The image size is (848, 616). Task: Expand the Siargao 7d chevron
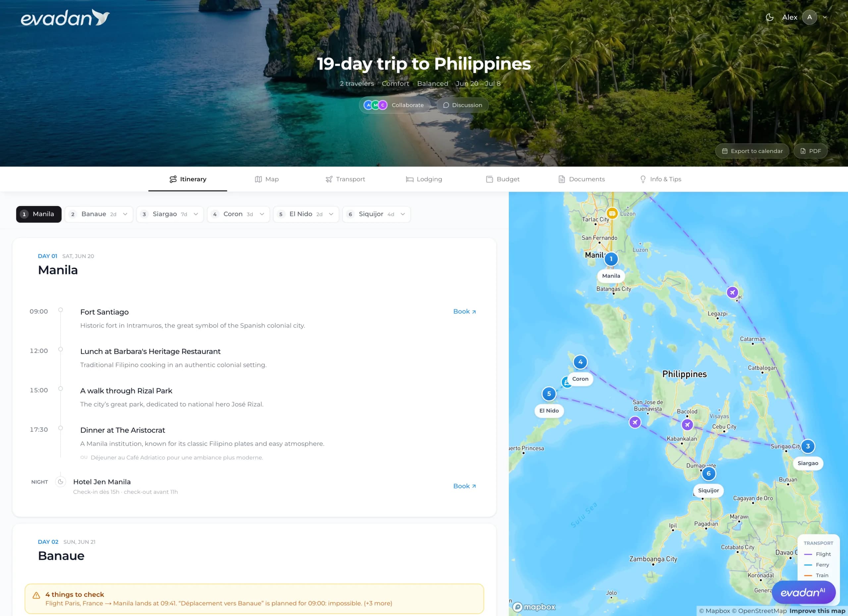point(196,214)
